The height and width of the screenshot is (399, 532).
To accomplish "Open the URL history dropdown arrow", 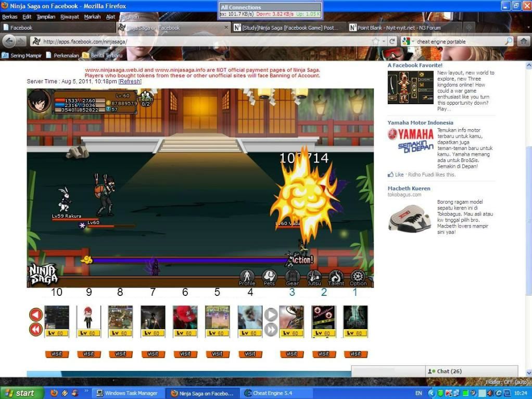I will 384,41.
